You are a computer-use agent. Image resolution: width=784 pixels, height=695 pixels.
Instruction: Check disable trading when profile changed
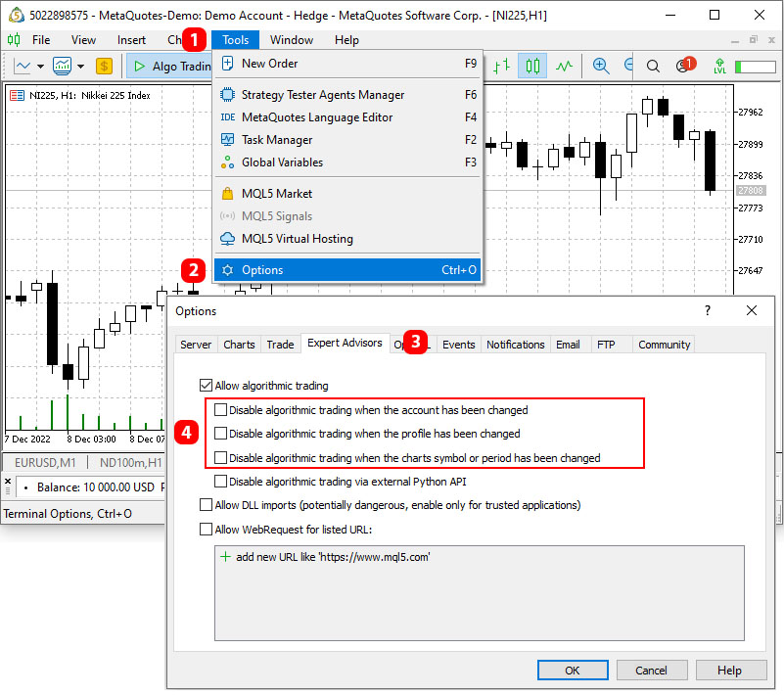click(220, 434)
